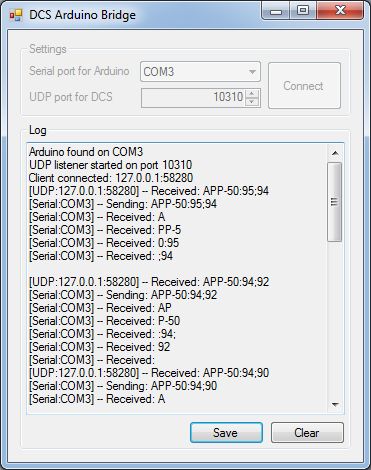Click log scrollbar up arrow
Viewport: 371px width, 470px height.
[335, 153]
